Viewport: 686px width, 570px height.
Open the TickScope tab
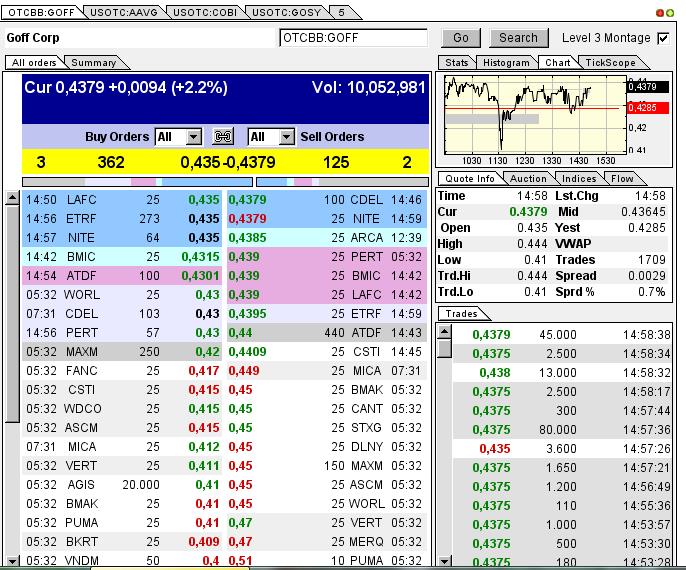click(x=610, y=63)
